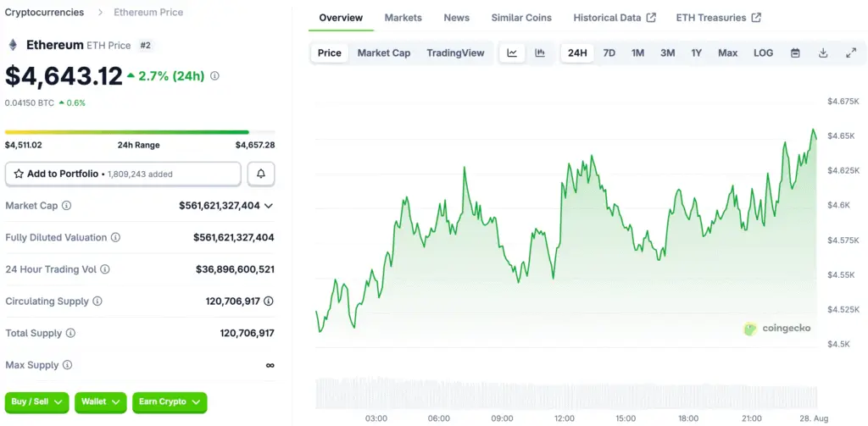The width and height of the screenshot is (868, 426).
Task: Click the volume bars under the chart
Action: pos(565,393)
